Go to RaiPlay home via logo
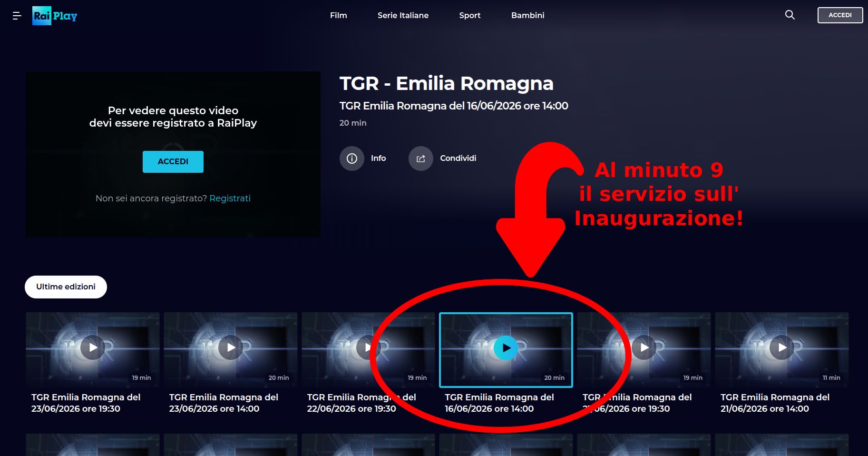Screen dimensions: 868x456 (55, 16)
